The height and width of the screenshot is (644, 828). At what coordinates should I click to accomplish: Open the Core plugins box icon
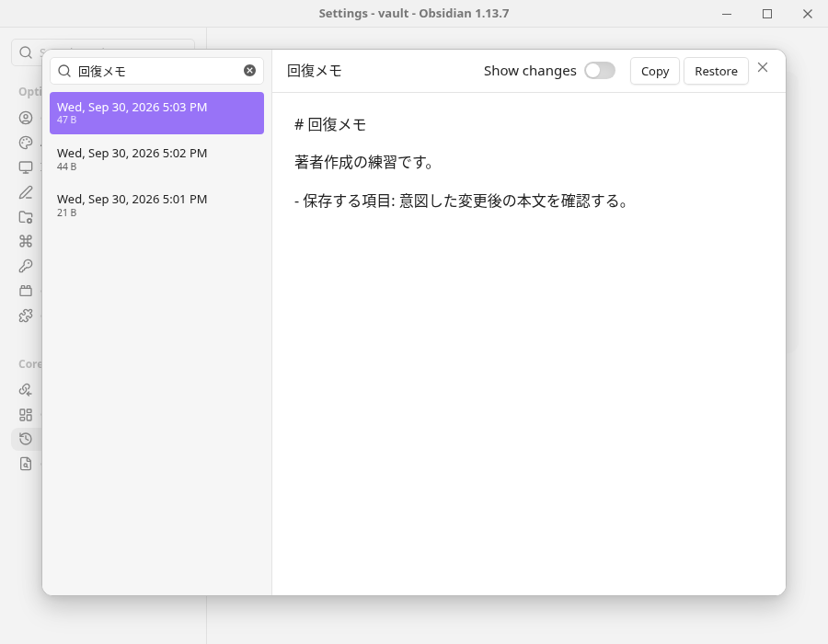coord(26,291)
